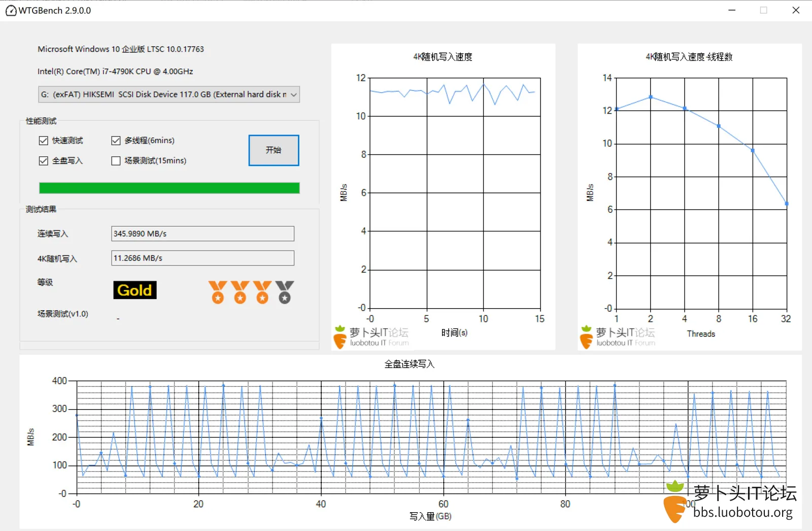Click the 4K随机写入速度 chart title
The height and width of the screenshot is (531, 812).
click(443, 57)
